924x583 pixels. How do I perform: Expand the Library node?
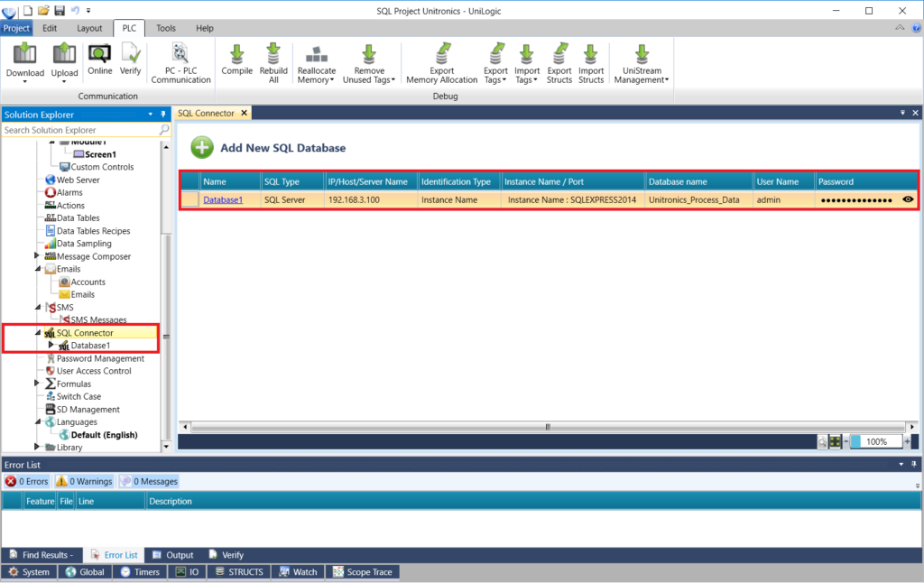click(36, 447)
